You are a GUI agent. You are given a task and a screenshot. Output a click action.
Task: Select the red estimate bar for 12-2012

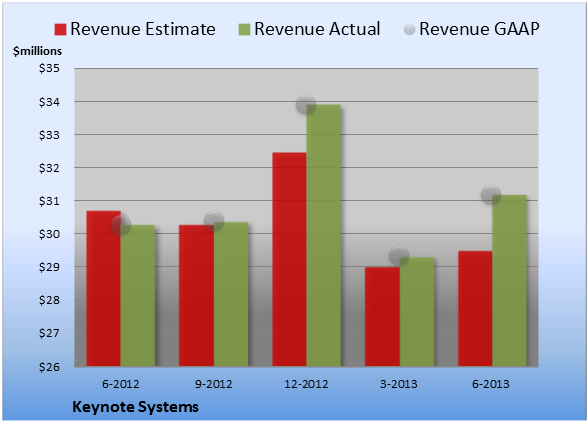(x=290, y=259)
